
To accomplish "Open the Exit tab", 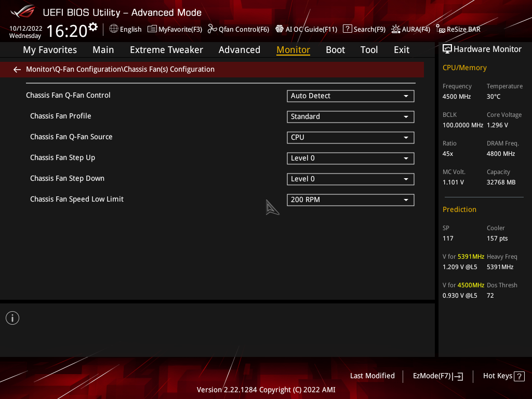I will pyautogui.click(x=402, y=50).
